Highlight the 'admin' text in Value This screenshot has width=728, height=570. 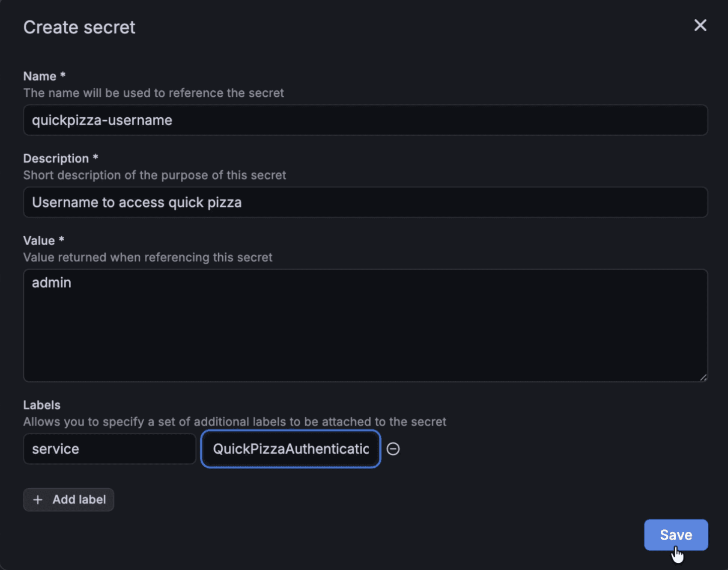(x=51, y=282)
